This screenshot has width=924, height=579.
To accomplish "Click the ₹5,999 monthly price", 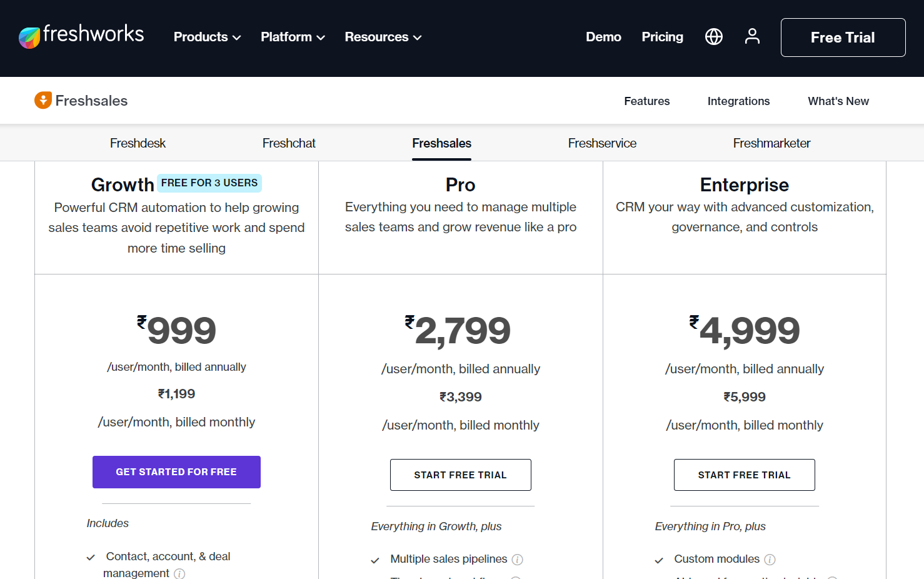I will pos(744,397).
